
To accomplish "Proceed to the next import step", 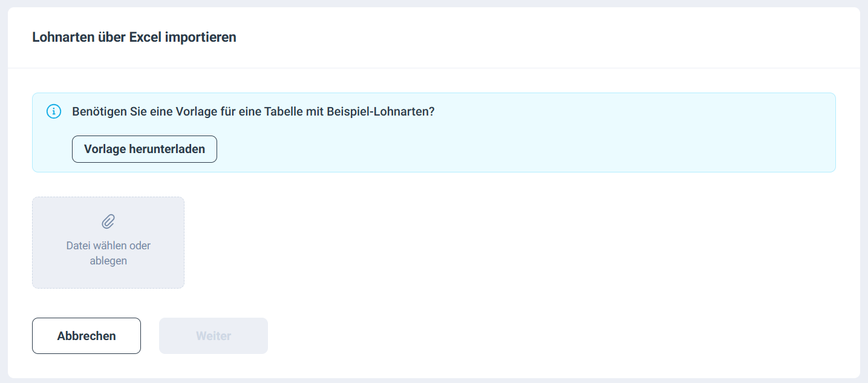I will tap(213, 336).
